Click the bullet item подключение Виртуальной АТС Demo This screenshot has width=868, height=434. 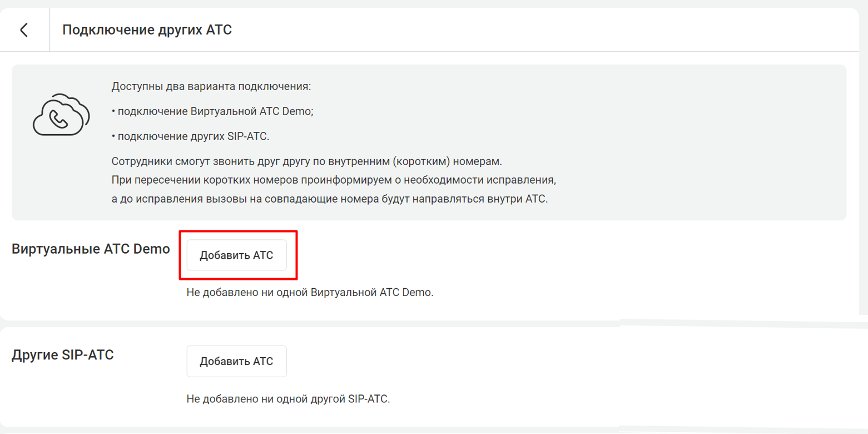coord(212,111)
